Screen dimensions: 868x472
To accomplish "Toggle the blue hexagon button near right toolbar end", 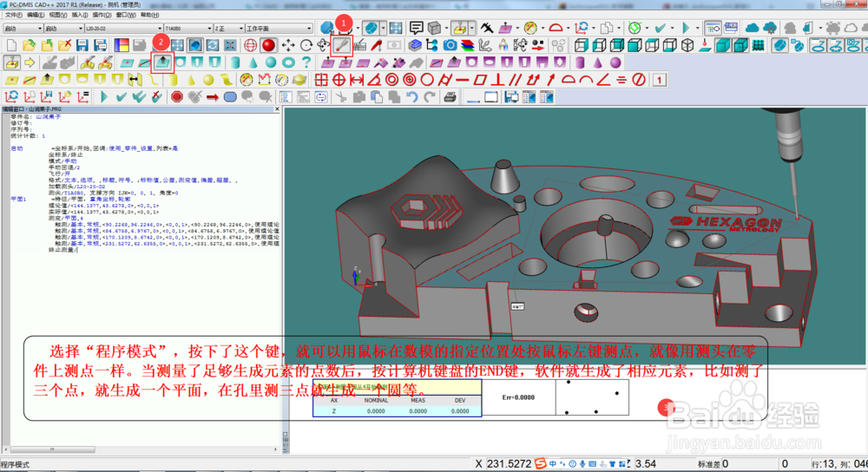I will [779, 45].
